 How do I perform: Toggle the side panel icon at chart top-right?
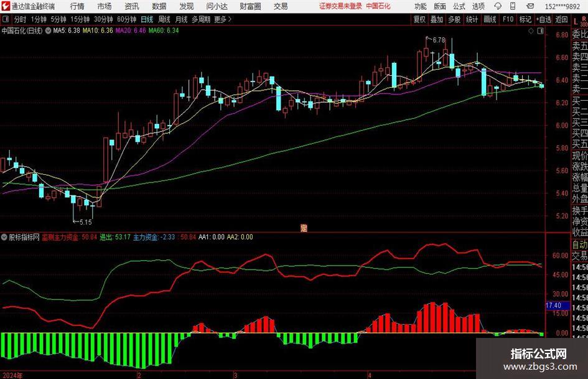(540, 31)
